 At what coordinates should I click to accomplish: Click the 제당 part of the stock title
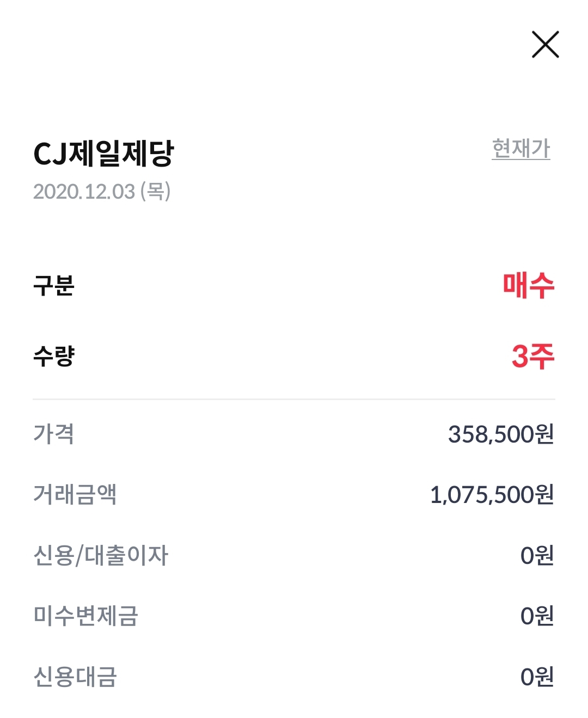tap(148, 154)
